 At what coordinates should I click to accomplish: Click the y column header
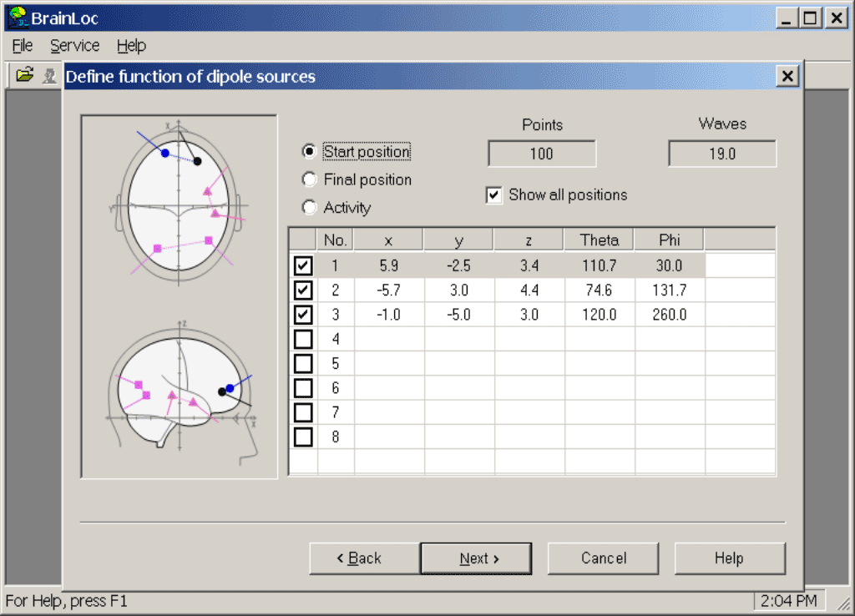(x=459, y=240)
